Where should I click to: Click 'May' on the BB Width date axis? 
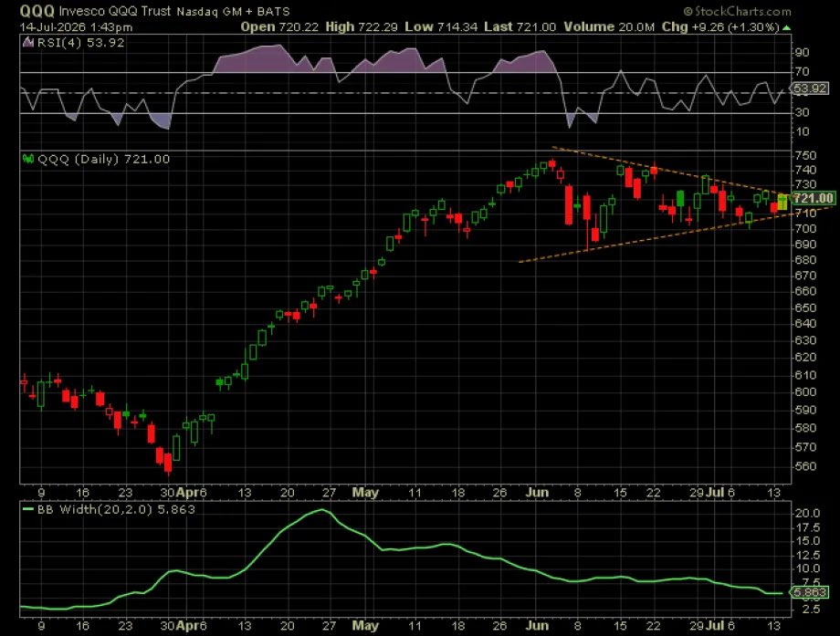[365, 625]
